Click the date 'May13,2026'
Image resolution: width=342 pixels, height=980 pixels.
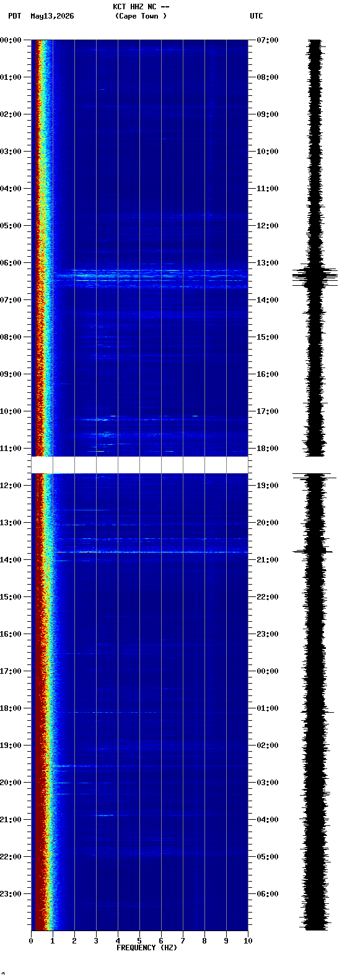click(x=52, y=16)
